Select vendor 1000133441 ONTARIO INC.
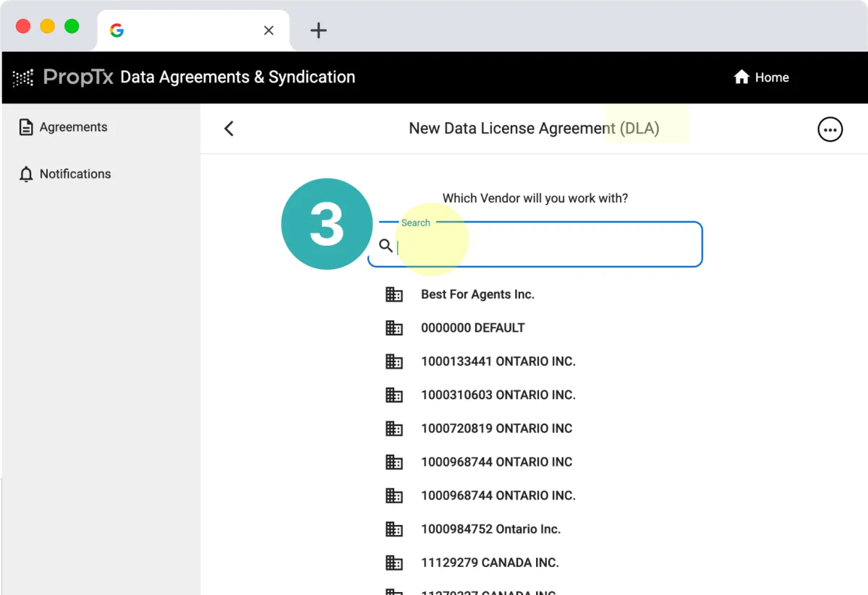 pyautogui.click(x=498, y=361)
